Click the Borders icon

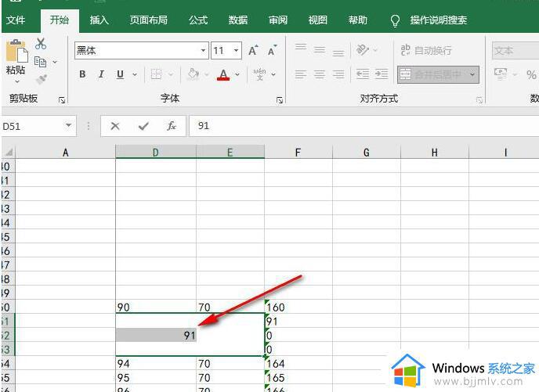[x=156, y=74]
